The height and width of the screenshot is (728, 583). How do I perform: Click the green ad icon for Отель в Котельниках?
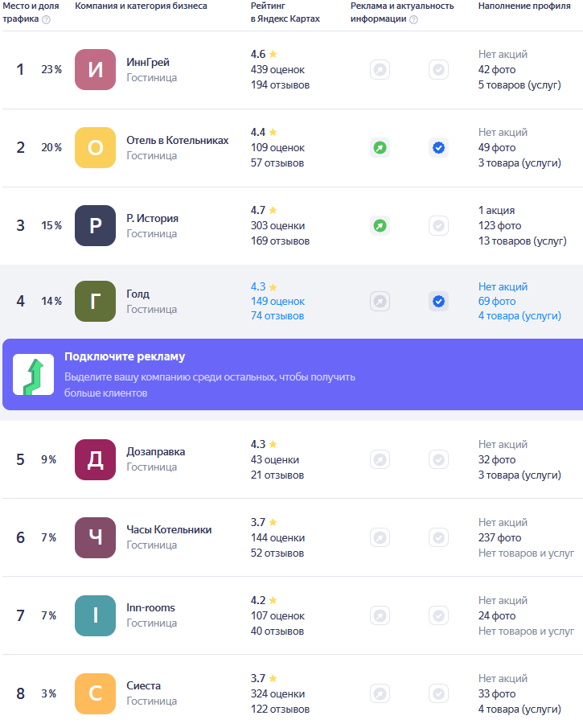pos(380,148)
